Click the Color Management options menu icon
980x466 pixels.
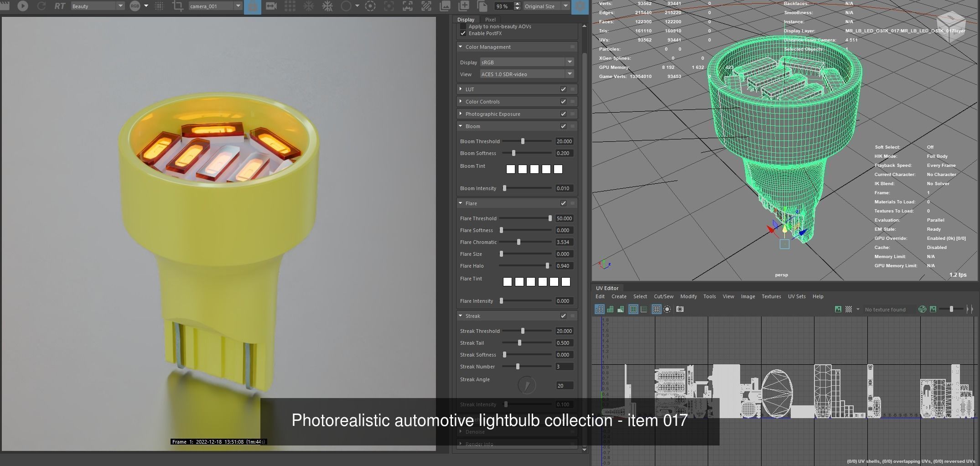tap(572, 47)
